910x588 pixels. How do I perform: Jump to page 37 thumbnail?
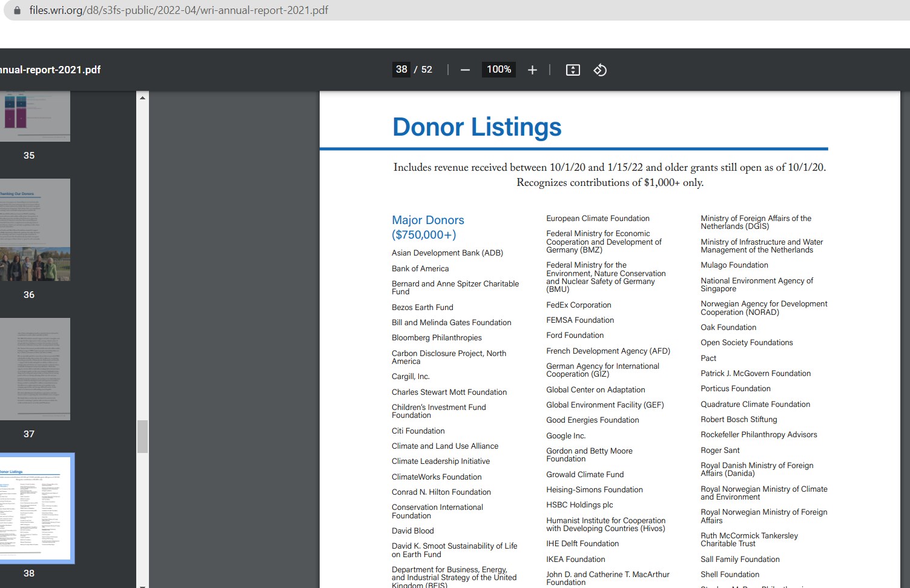pyautogui.click(x=35, y=369)
